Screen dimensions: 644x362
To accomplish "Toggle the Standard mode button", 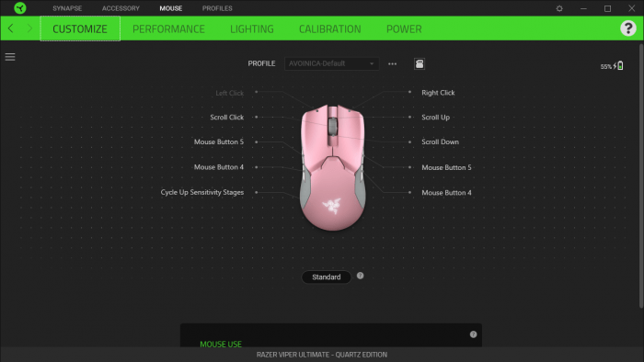I will (326, 277).
